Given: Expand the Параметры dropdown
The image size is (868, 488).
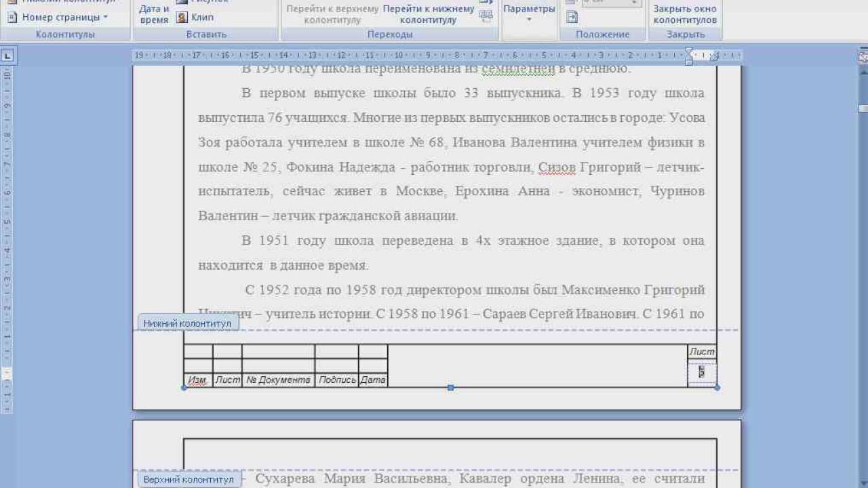Looking at the screenshot, I should click(x=529, y=14).
